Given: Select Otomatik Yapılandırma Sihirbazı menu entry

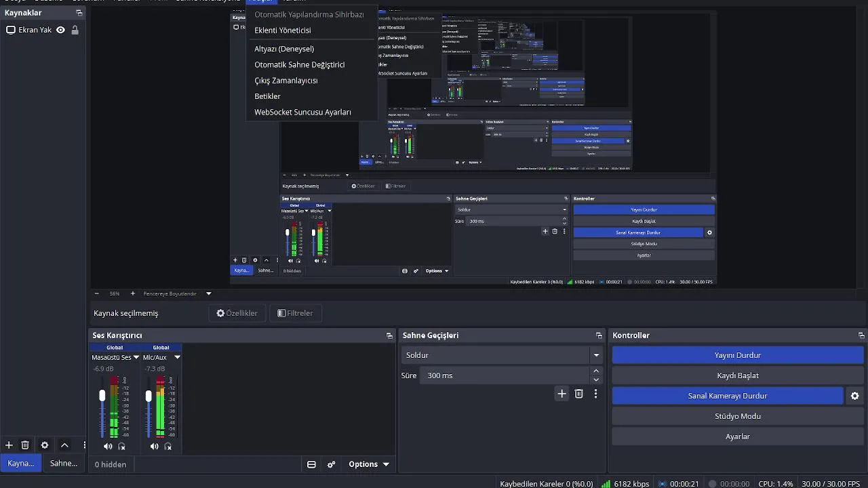Looking at the screenshot, I should click(x=309, y=14).
